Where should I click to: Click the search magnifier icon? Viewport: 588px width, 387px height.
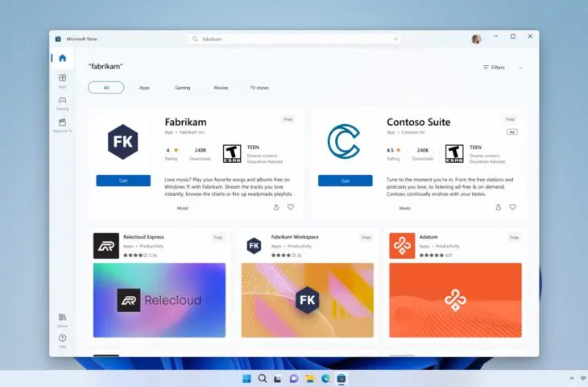point(195,39)
